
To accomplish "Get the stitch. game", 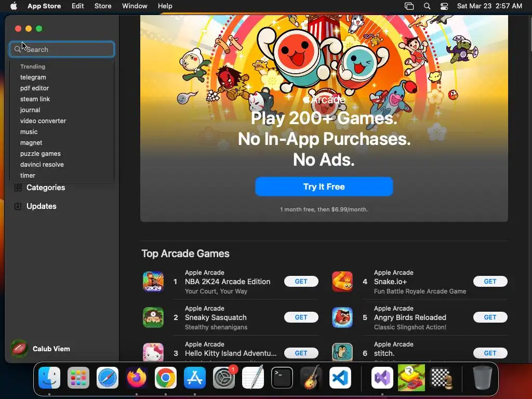I will pyautogui.click(x=490, y=353).
